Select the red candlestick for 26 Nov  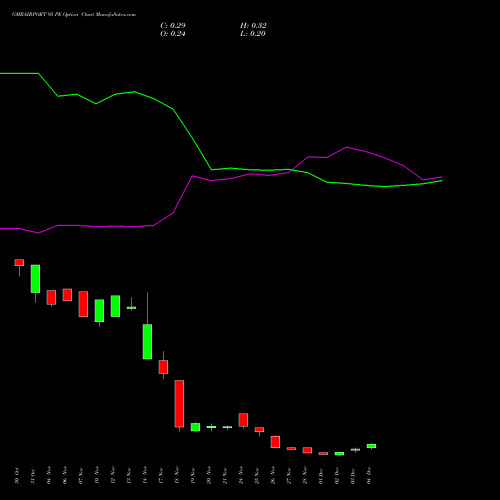(275, 442)
